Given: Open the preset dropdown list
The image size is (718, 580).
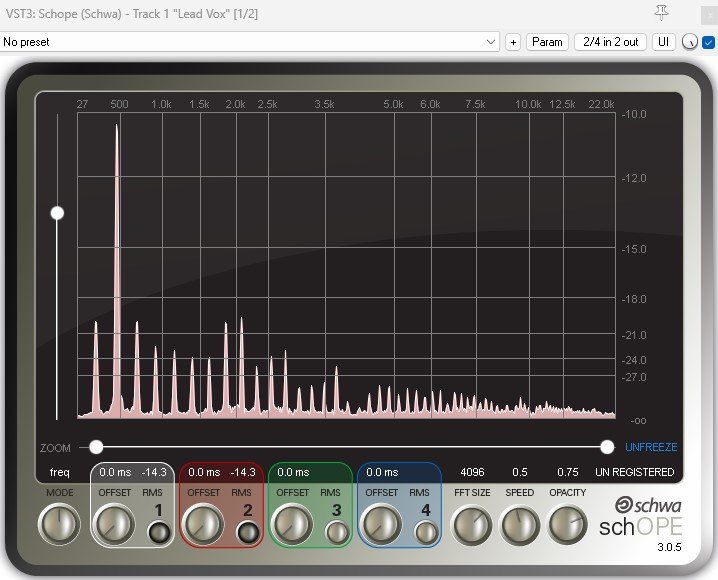Looking at the screenshot, I should pyautogui.click(x=490, y=42).
